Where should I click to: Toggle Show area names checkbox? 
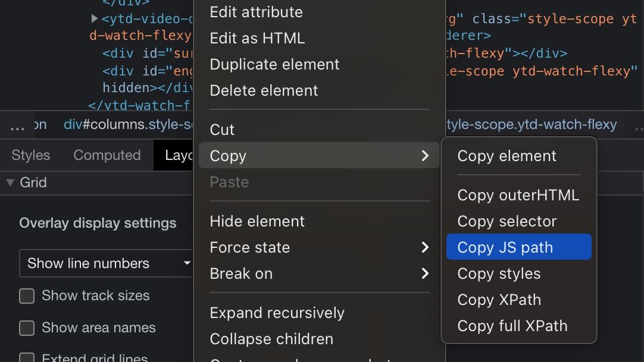tap(27, 328)
